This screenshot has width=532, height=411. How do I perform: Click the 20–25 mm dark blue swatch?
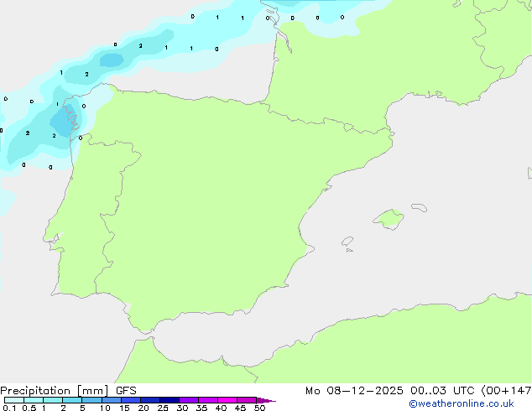(149, 400)
